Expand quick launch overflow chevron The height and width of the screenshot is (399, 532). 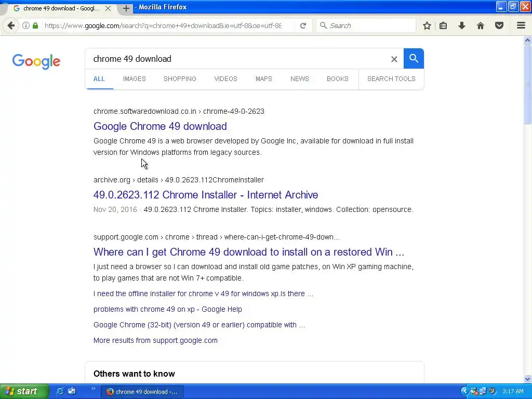[94, 389]
